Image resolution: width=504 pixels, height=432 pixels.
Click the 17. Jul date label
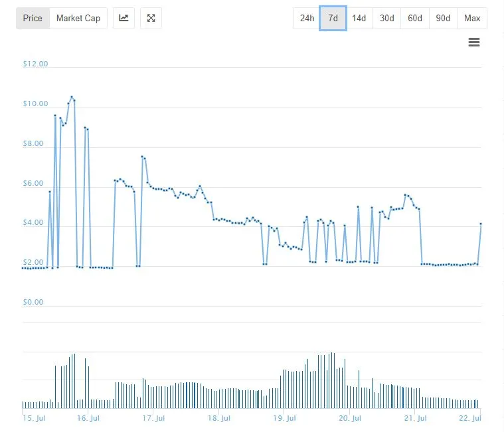click(153, 418)
